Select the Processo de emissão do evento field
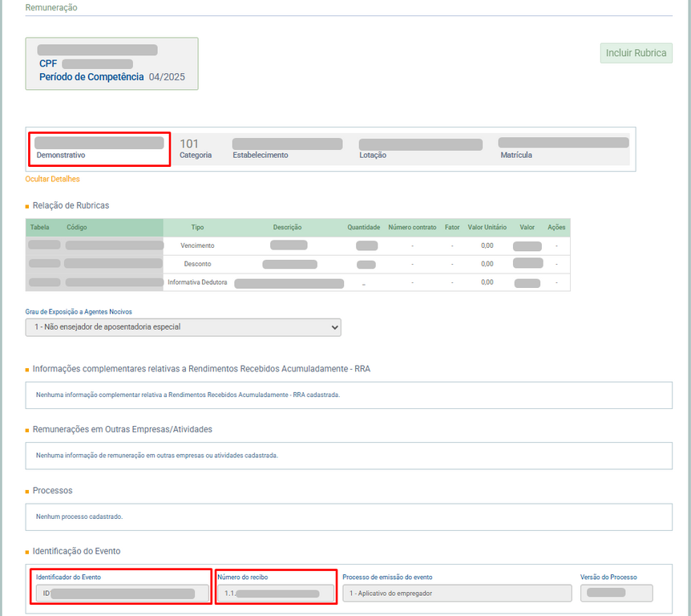691x616 pixels. pos(456,594)
